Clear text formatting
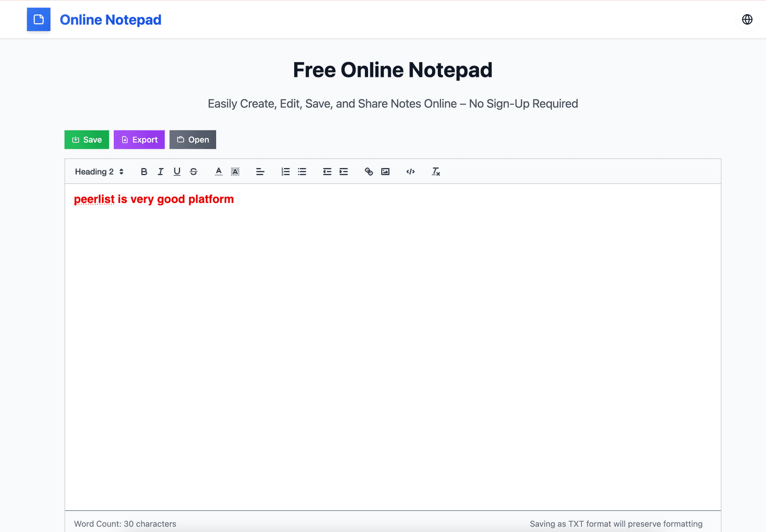The height and width of the screenshot is (532, 766). coord(435,171)
